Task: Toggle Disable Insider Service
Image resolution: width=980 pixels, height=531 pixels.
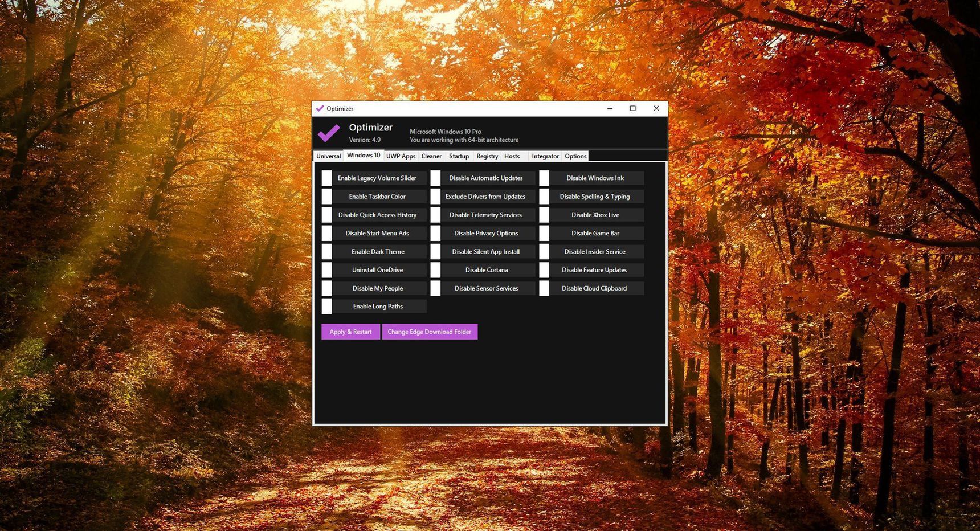Action: click(591, 251)
